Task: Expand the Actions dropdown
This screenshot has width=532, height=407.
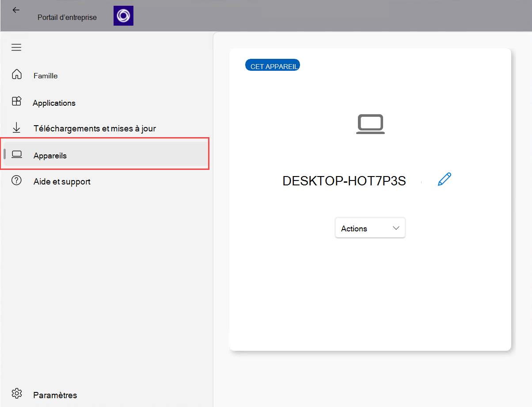Action: [x=370, y=228]
